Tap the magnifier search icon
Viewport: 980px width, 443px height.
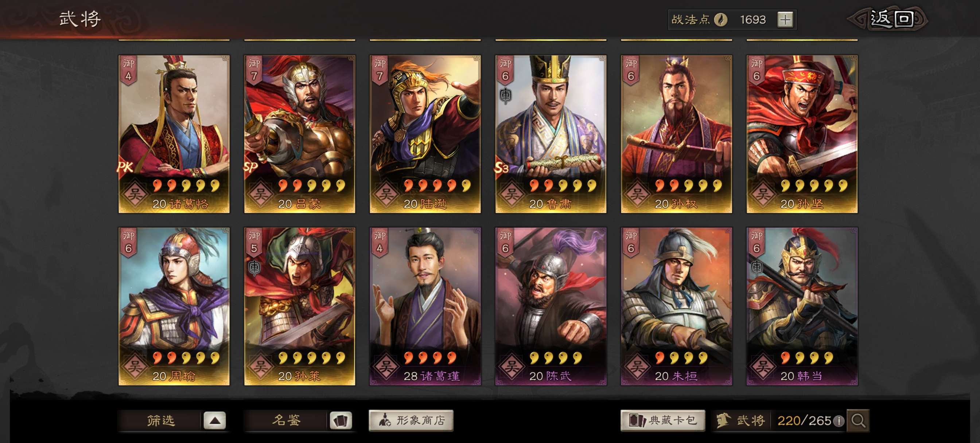858,420
